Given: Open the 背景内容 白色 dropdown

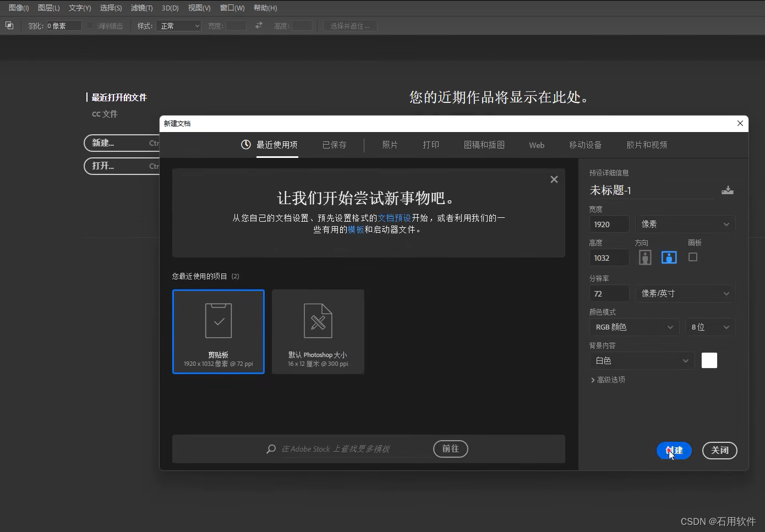Looking at the screenshot, I should (x=642, y=361).
